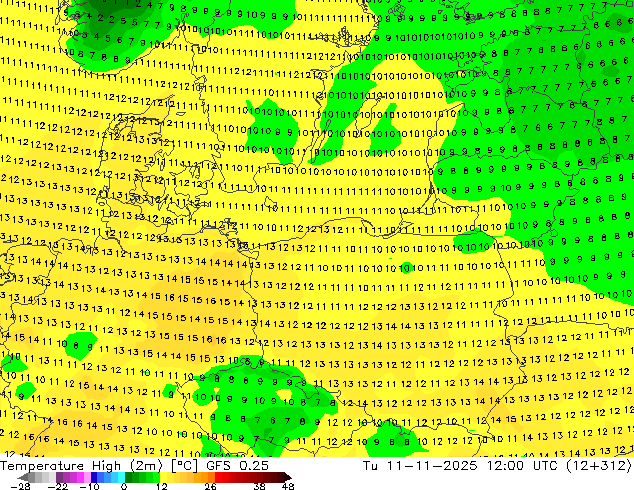Image resolution: width=634 pixels, height=490 pixels.
Task: Click the cyan segment of the legend color bar
Action: click(121, 477)
